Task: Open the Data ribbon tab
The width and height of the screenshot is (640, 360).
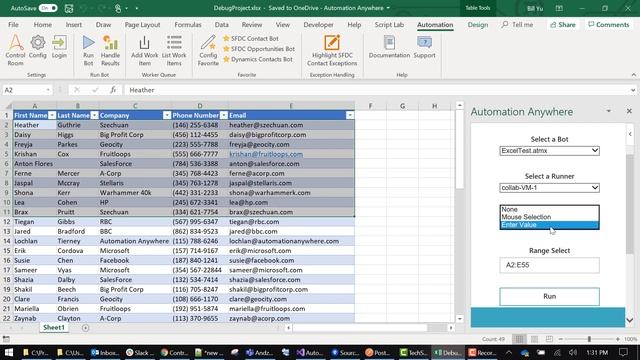Action: 222,24
